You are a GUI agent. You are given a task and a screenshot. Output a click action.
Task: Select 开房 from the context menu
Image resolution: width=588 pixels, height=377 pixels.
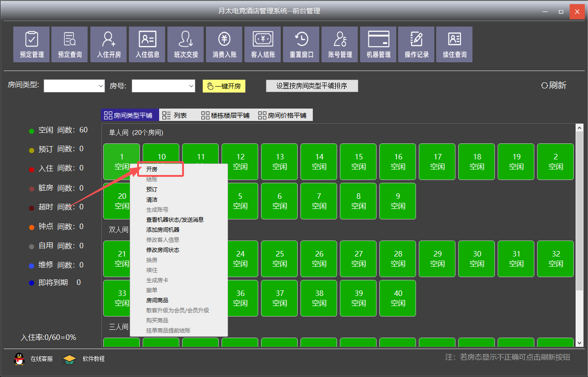(x=152, y=169)
